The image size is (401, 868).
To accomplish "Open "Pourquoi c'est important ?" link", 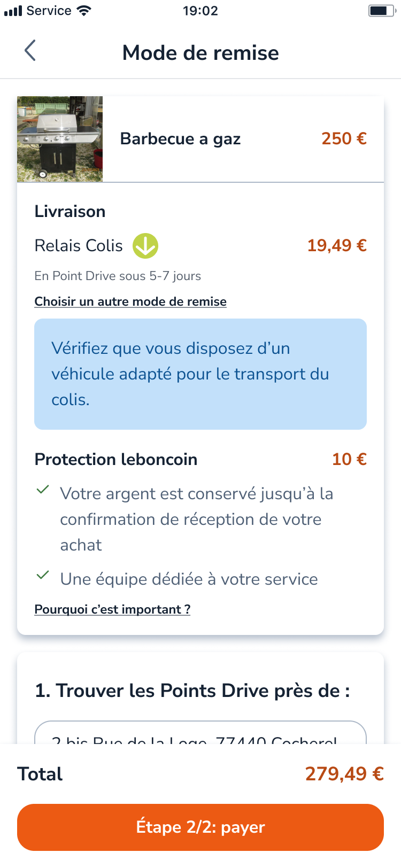I will click(x=112, y=609).
